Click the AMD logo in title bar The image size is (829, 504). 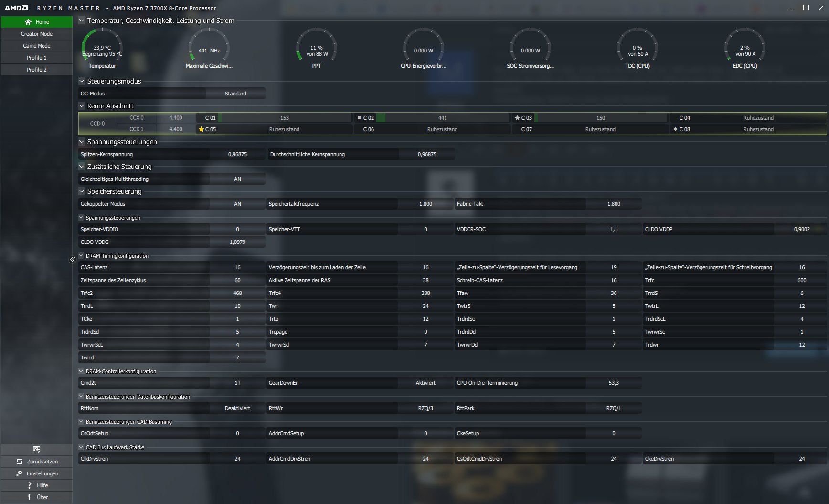[16, 8]
